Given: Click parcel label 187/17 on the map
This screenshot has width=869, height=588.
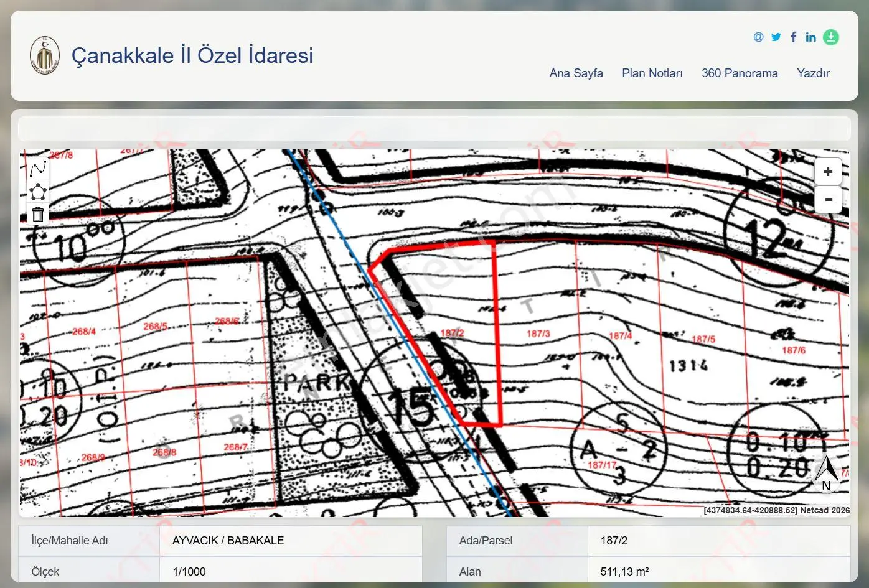Looking at the screenshot, I should tap(602, 465).
